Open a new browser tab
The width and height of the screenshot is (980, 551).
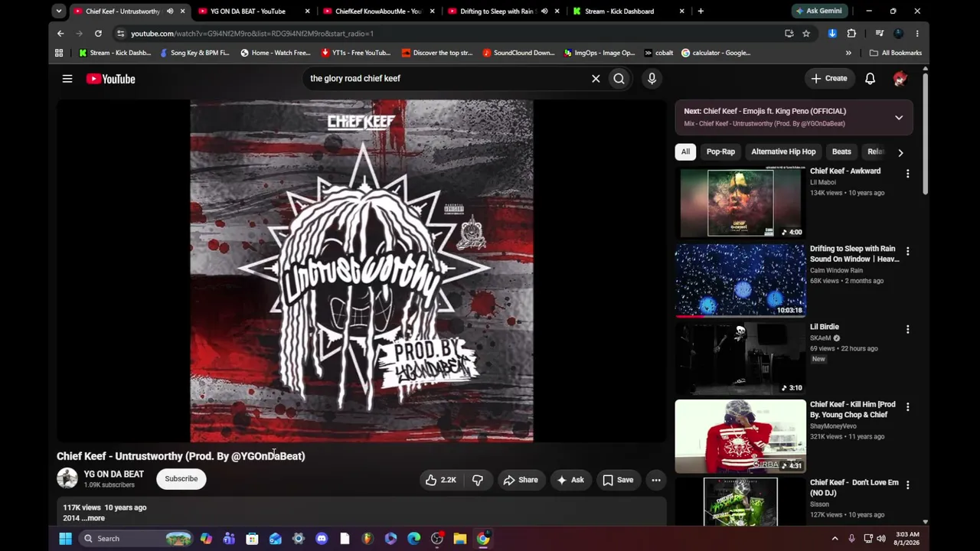[x=701, y=11]
